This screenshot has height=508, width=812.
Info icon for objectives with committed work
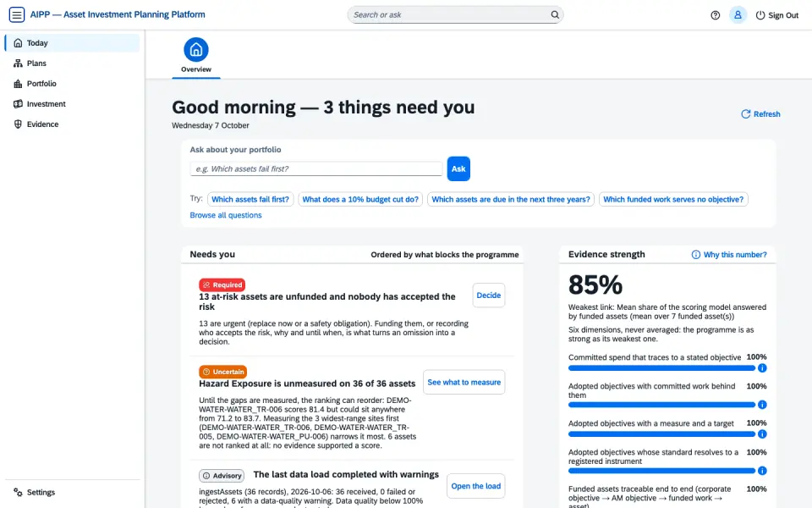762,405
